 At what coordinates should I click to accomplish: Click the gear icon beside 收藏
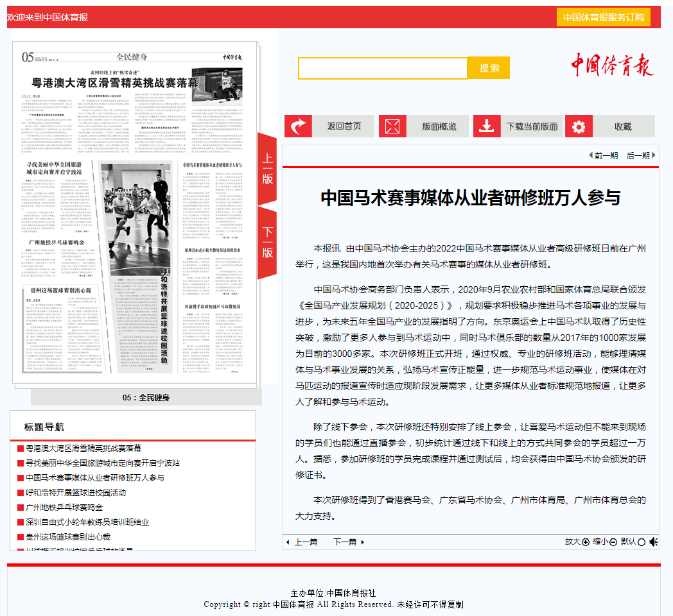pos(579,126)
